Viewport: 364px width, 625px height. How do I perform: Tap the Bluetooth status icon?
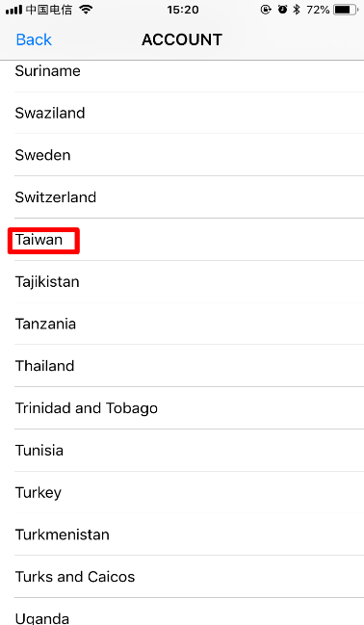(x=297, y=10)
